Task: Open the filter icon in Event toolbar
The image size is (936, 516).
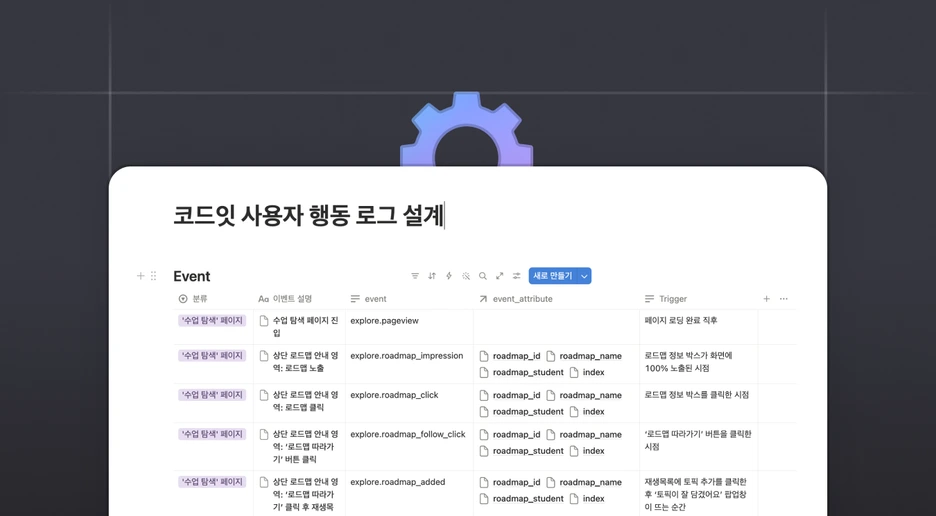Action: pyautogui.click(x=415, y=276)
